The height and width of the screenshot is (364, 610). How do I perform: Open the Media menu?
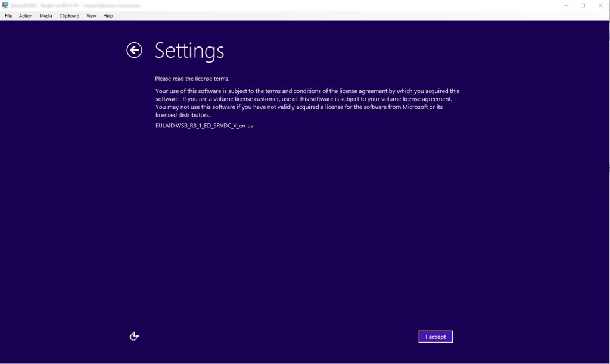[x=45, y=15]
